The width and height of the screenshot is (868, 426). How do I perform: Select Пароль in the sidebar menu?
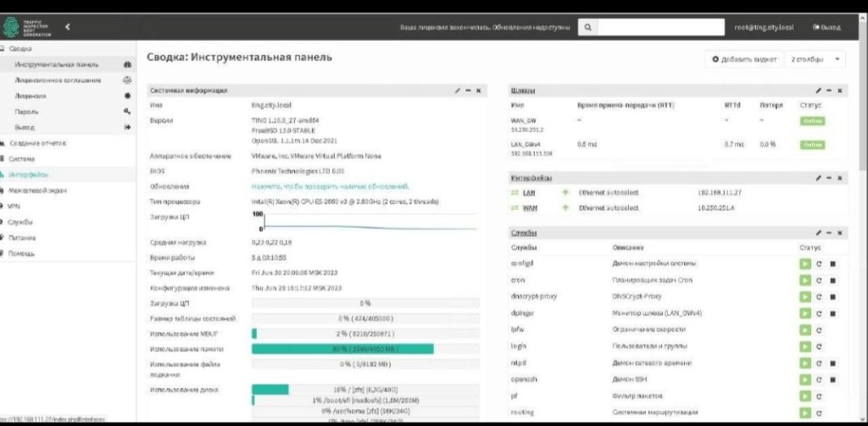[26, 112]
